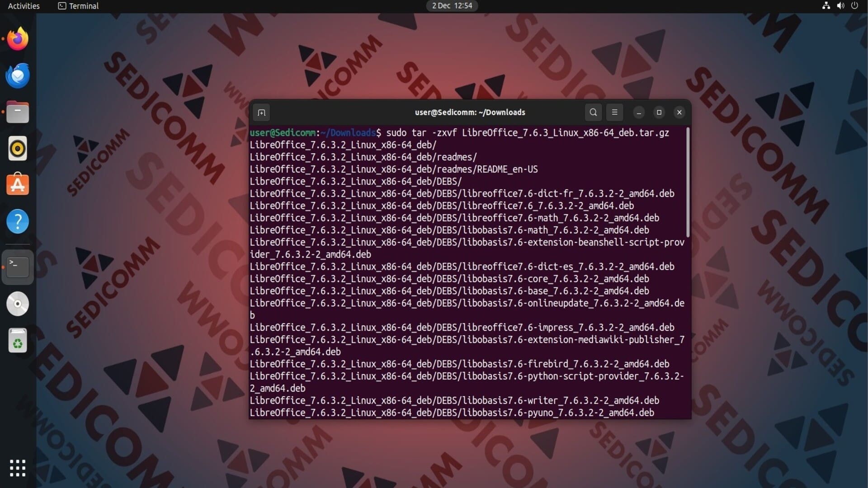Open the Trash from the dock
This screenshot has width=868, height=488.
click(x=18, y=340)
